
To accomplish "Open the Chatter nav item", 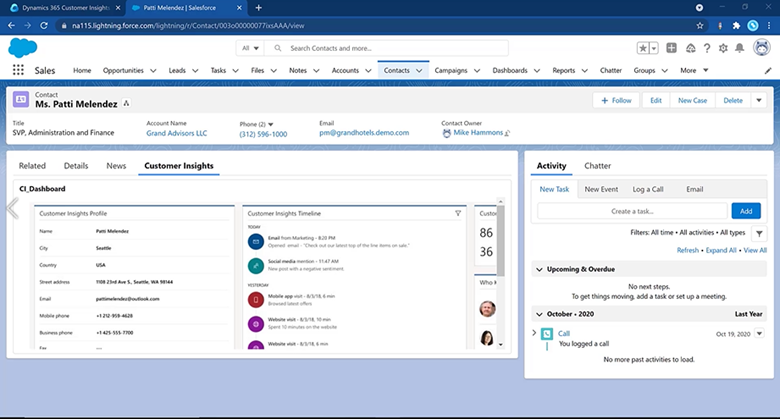I will coord(610,70).
